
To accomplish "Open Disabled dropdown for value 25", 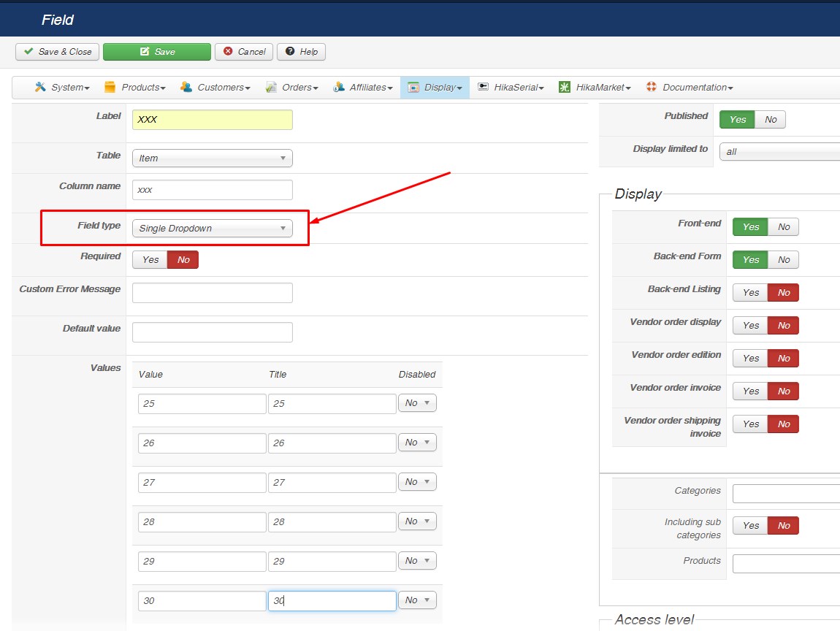I will pyautogui.click(x=417, y=403).
